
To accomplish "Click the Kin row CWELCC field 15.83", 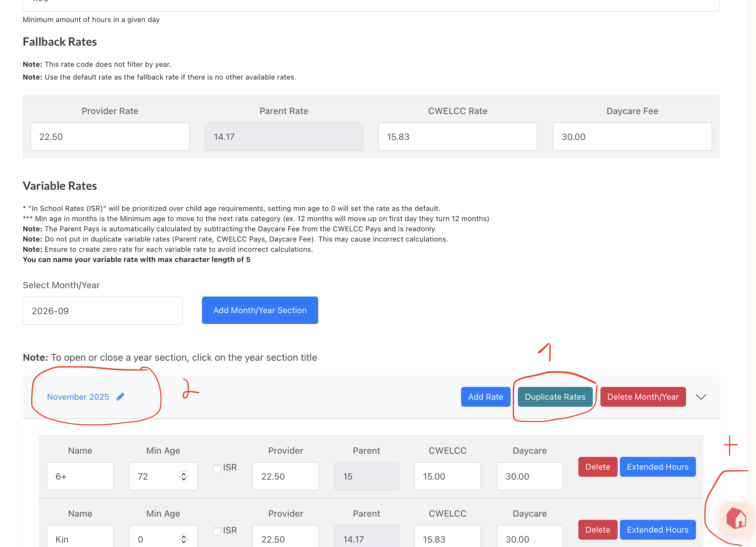I will 447,537.
